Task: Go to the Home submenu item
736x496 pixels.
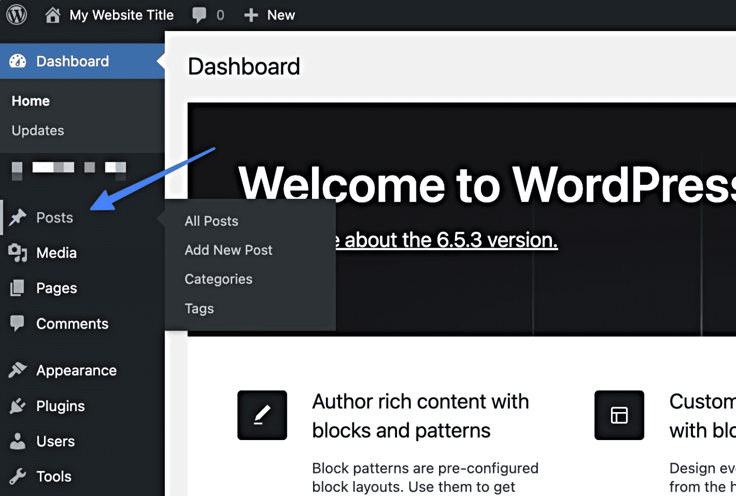Action: [x=31, y=101]
